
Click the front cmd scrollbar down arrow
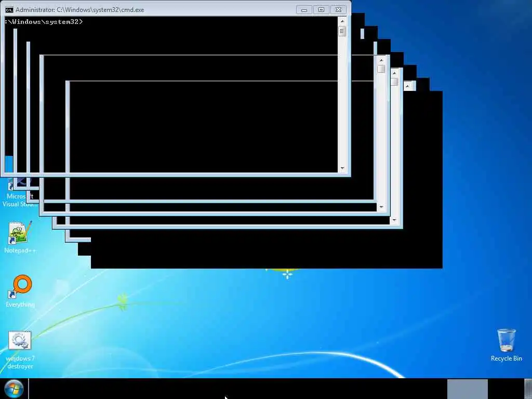pyautogui.click(x=342, y=168)
